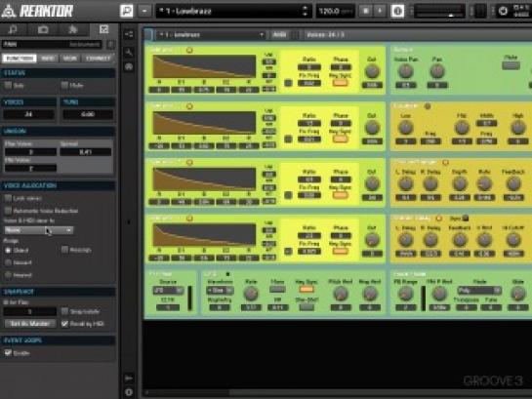This screenshot has height=399, width=532.
Task: Switch to the INFO properties tab
Action: [48, 59]
